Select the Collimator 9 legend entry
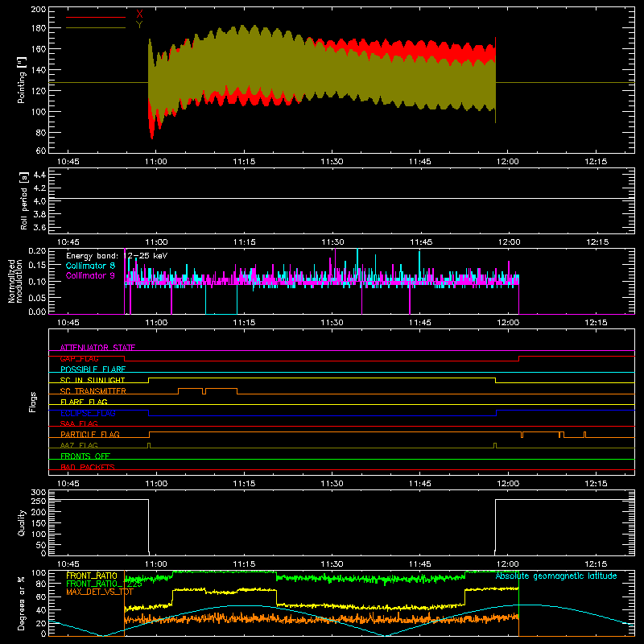The width and height of the screenshot is (644, 644). [x=90, y=275]
